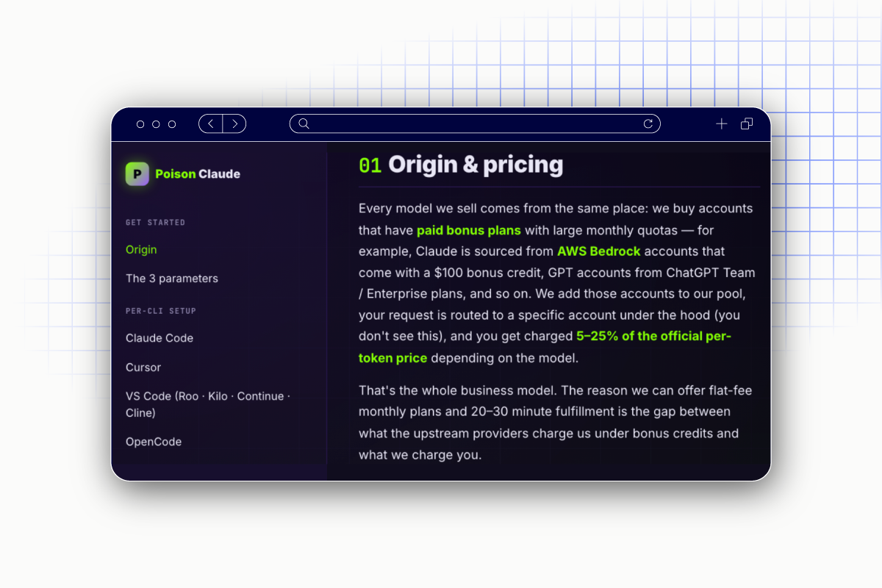Image resolution: width=882 pixels, height=588 pixels.
Task: Click the paragraph starting That's the whole business model
Action: click(x=555, y=423)
